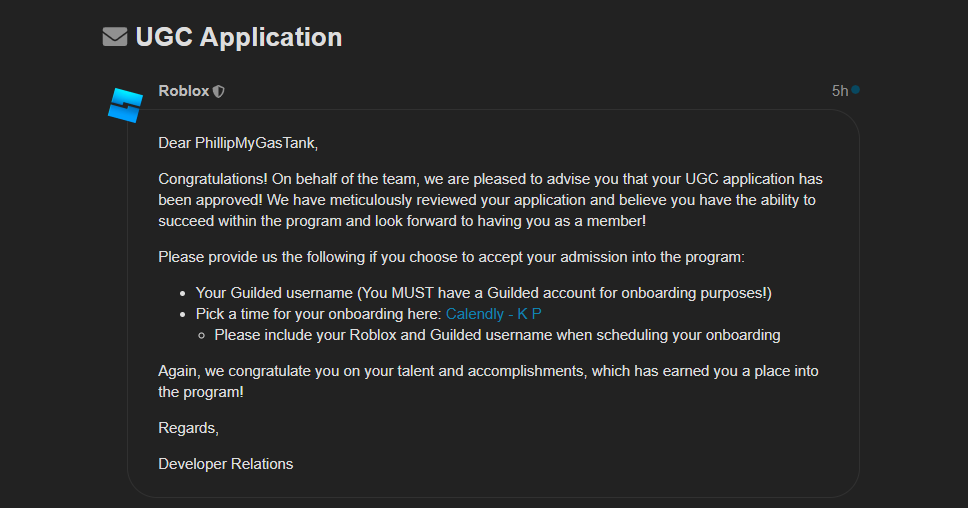Open the Calendly - K P link
The width and height of the screenshot is (968, 508).
coord(493,314)
